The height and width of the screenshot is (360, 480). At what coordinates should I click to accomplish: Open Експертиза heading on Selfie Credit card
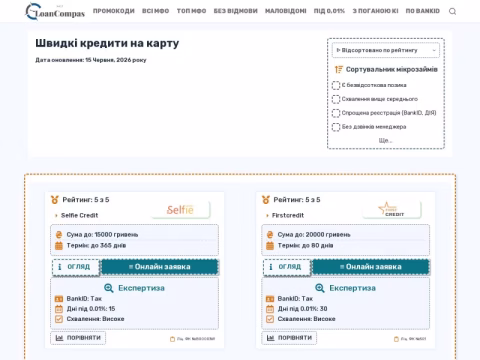pos(141,288)
